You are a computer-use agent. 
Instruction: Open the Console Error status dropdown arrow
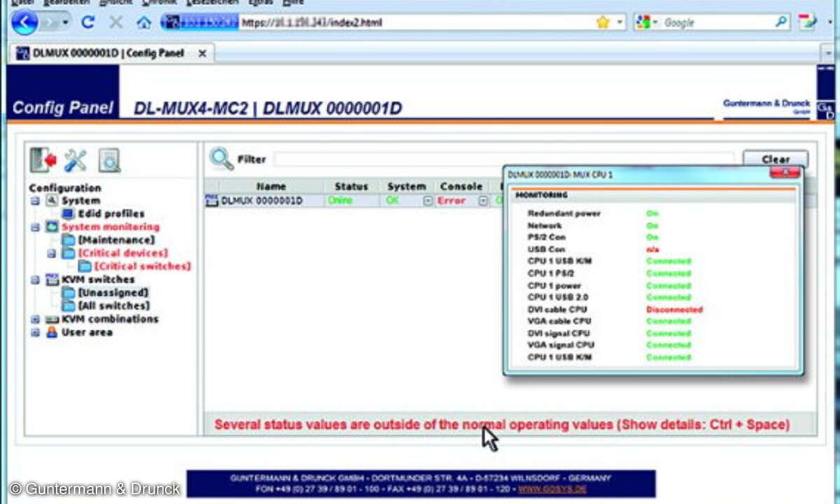482,201
